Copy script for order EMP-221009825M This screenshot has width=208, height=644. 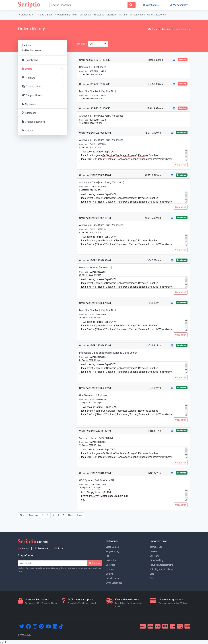point(180,165)
